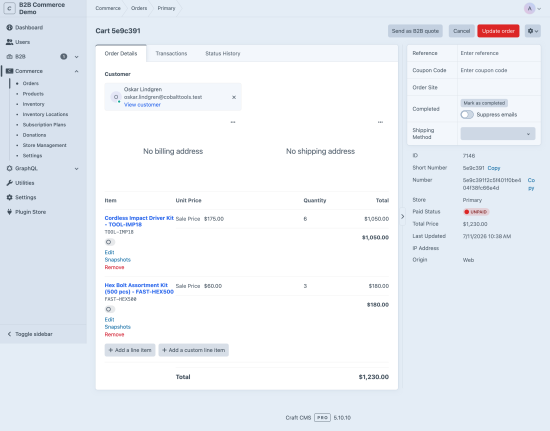550x431 pixels.
Task: Click the GraphQL icon in sidebar
Action: click(x=9, y=168)
